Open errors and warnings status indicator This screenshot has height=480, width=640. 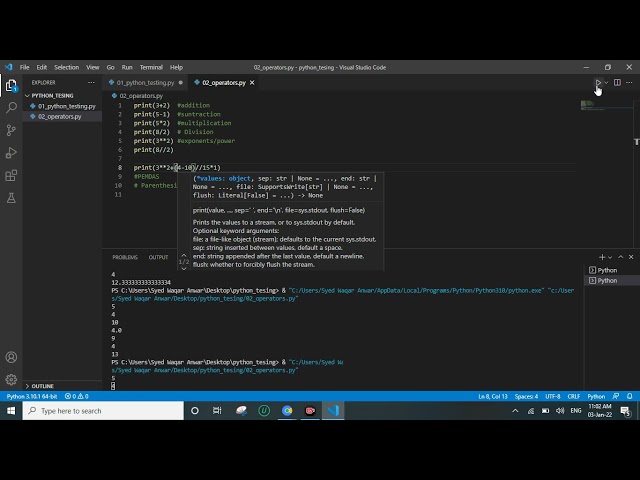pyautogui.click(x=76, y=396)
